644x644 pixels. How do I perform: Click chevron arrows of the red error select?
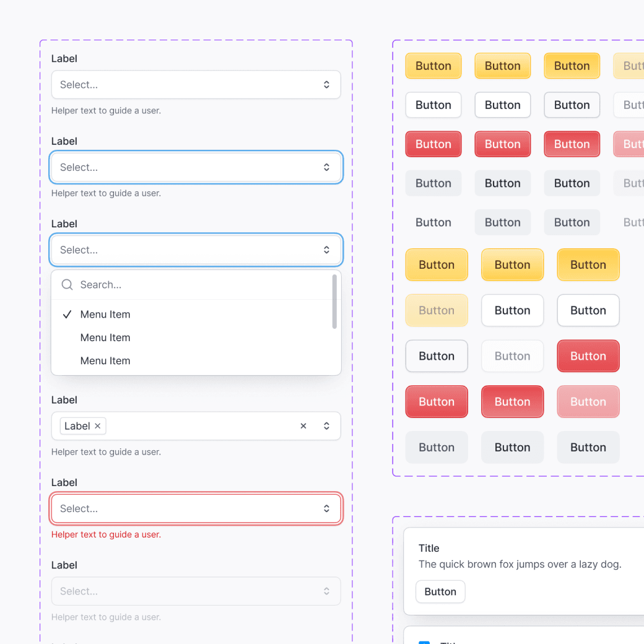click(326, 508)
